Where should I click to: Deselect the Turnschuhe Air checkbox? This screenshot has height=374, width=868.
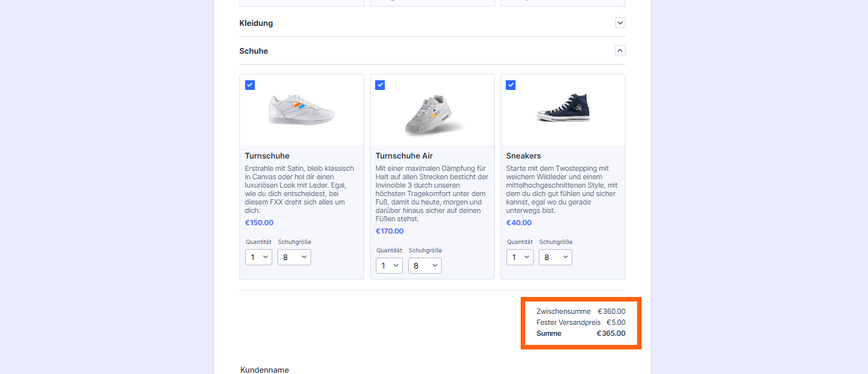tap(380, 85)
